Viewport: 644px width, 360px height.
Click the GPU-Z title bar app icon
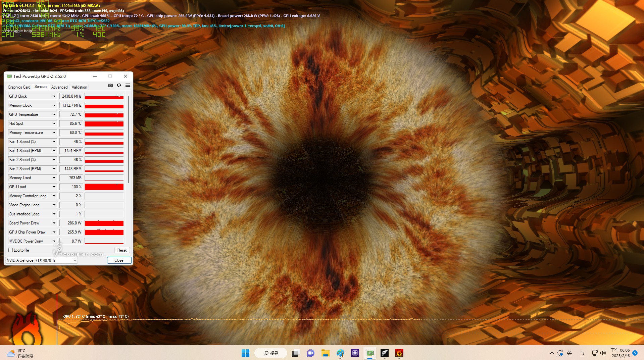(x=9, y=76)
